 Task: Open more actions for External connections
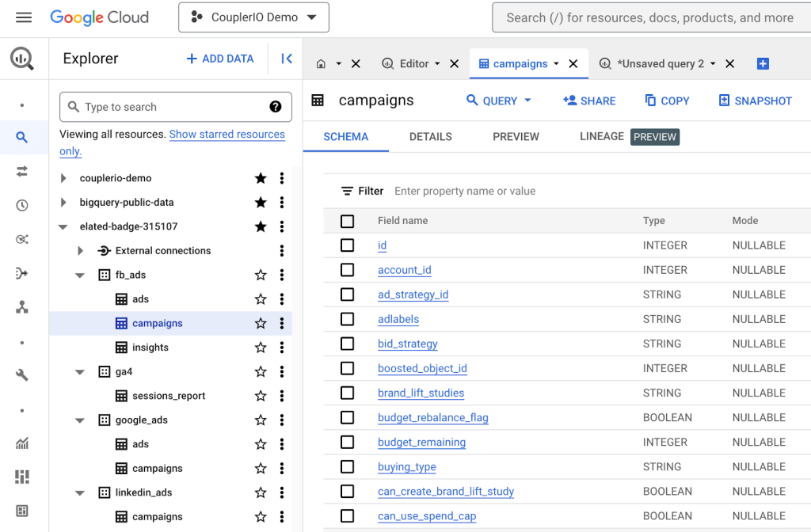pos(282,251)
